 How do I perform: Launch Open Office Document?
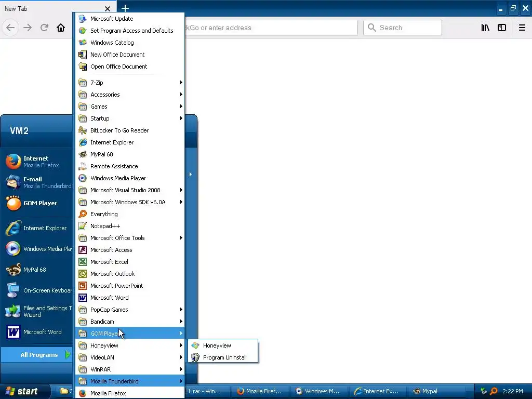[129, 66]
